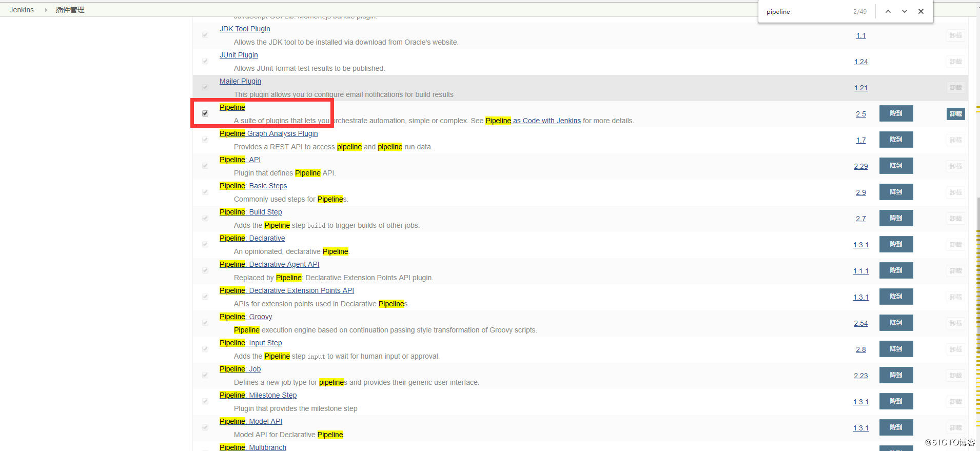
Task: Toggle the JDK Tool Plugin checkbox
Action: 205,35
